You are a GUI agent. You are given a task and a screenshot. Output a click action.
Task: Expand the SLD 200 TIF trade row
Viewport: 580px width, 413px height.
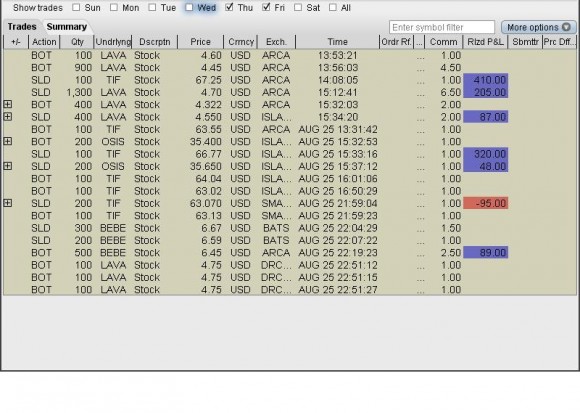[x=7, y=203]
